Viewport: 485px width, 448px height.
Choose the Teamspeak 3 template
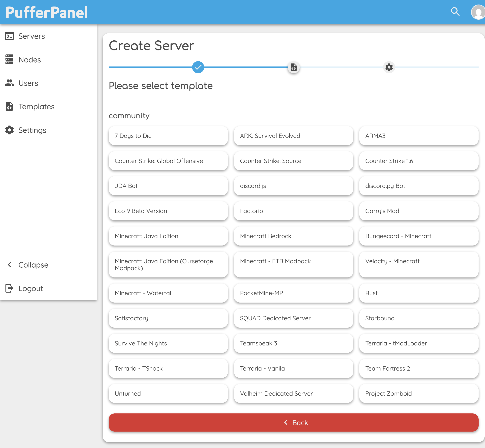coord(293,343)
